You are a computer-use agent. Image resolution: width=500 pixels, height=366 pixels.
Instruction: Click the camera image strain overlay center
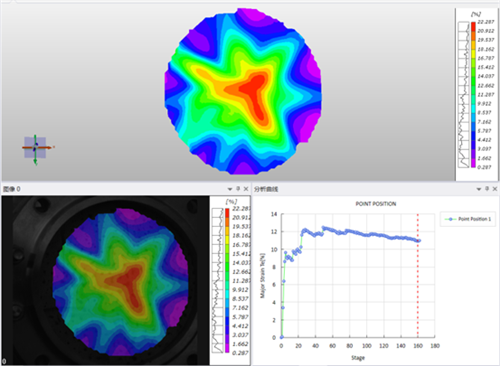pyautogui.click(x=121, y=282)
